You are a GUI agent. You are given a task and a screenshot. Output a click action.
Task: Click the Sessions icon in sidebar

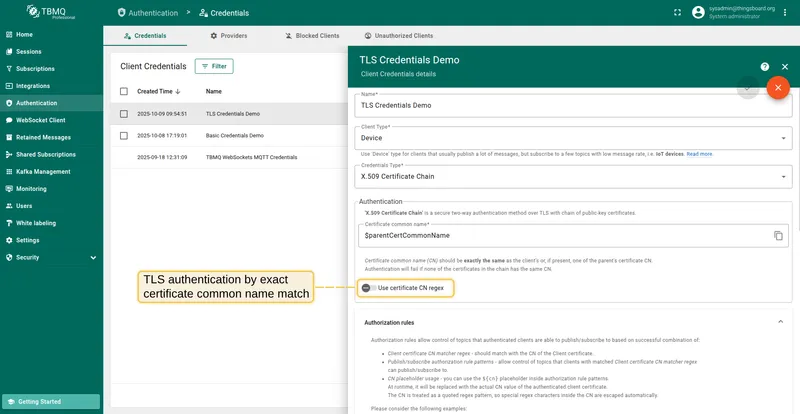pos(9,52)
